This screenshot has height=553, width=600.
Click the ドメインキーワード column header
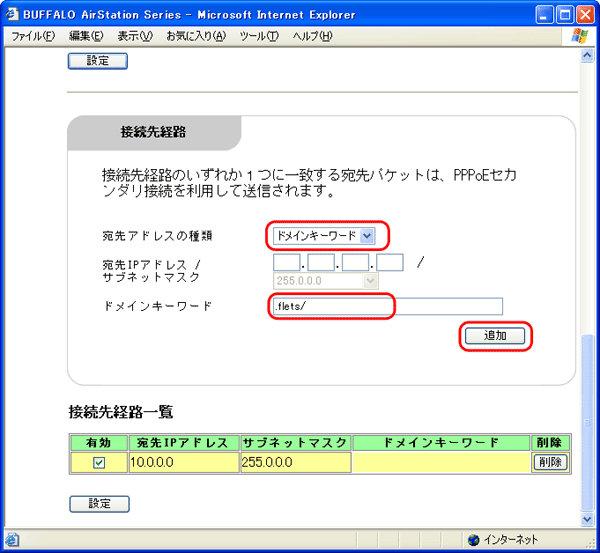coord(441,443)
